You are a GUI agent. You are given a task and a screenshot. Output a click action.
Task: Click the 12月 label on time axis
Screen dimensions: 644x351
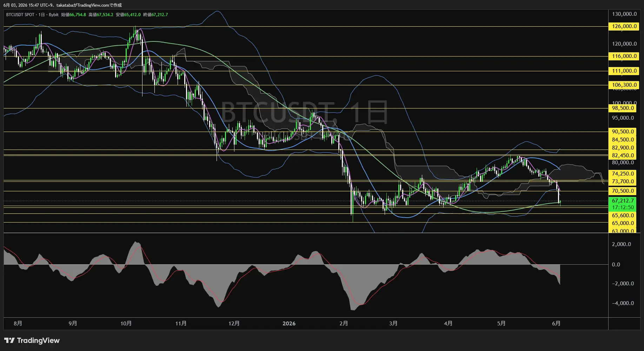coord(234,323)
